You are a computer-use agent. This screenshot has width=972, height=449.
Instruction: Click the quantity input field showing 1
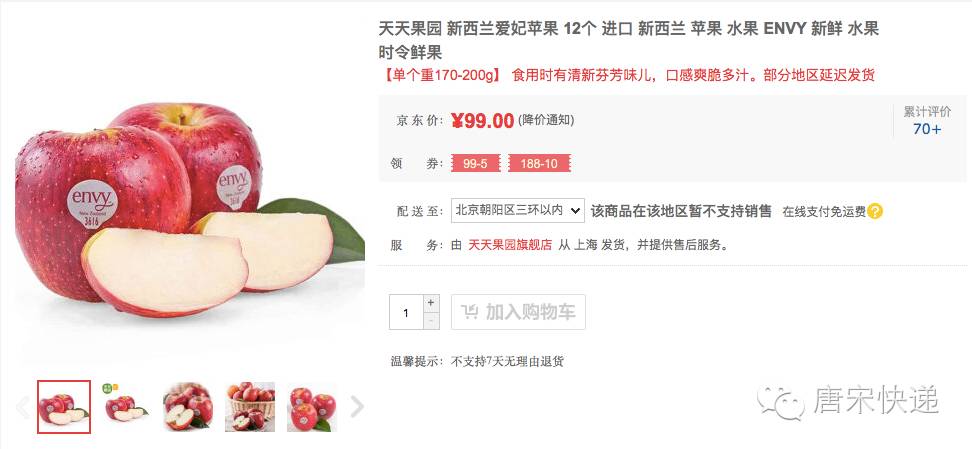pos(406,312)
